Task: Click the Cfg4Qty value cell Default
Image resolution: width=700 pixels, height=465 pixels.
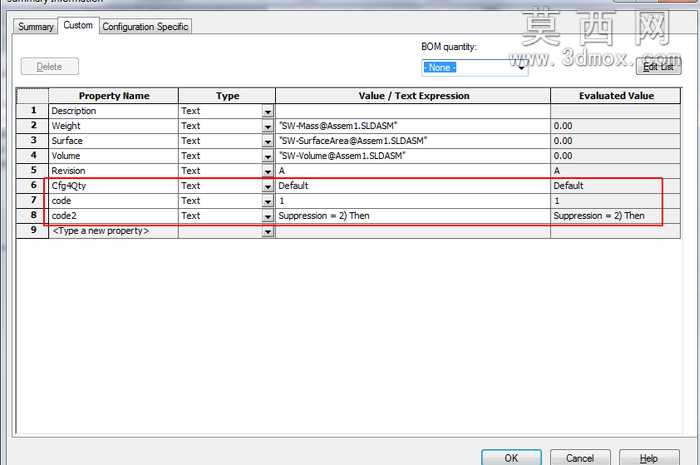Action: pyautogui.click(x=413, y=186)
